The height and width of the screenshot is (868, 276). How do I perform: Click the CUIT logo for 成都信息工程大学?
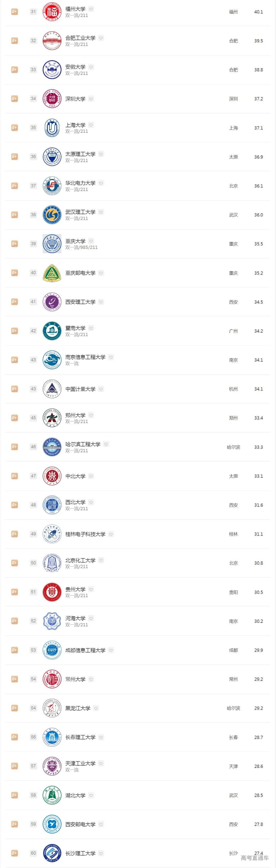point(52,650)
